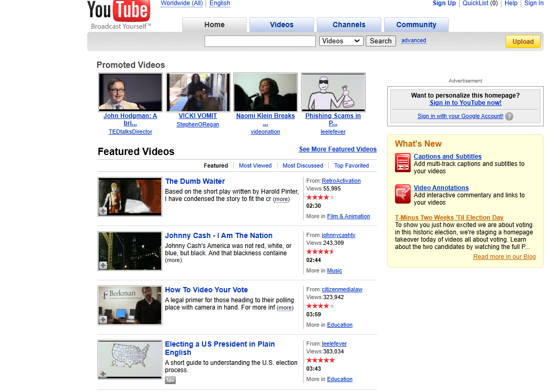Add The Dumb Waiter to QuickList plus icon
Viewport: 551px width, 392px height.
coord(103,211)
